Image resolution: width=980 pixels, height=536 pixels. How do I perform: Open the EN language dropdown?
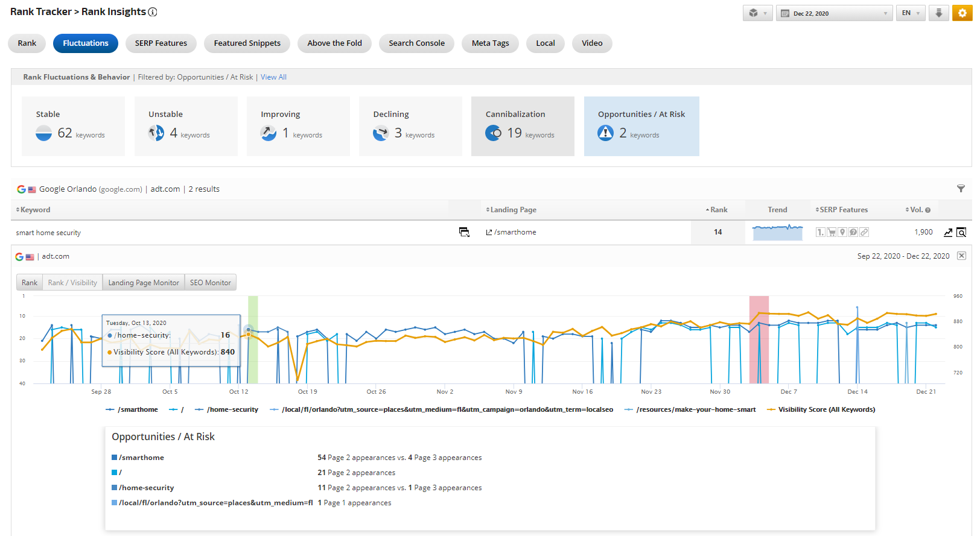[910, 13]
